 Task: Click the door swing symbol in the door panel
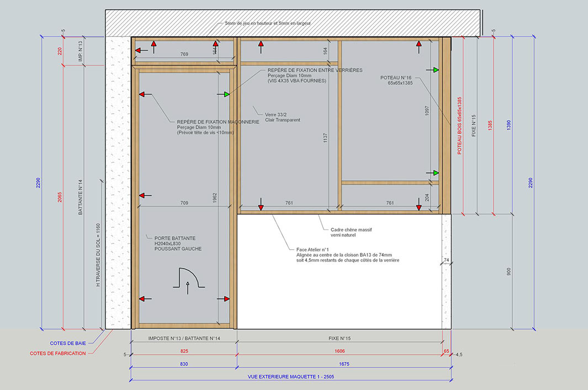[x=189, y=281]
